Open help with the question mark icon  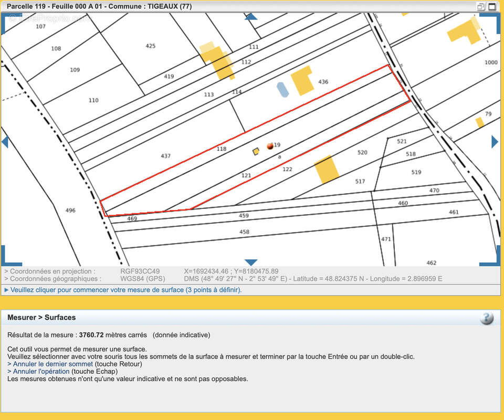pos(487,318)
